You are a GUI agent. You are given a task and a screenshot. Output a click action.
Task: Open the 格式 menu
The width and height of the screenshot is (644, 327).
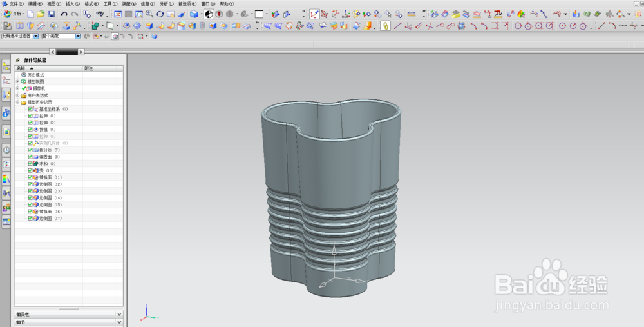click(91, 4)
